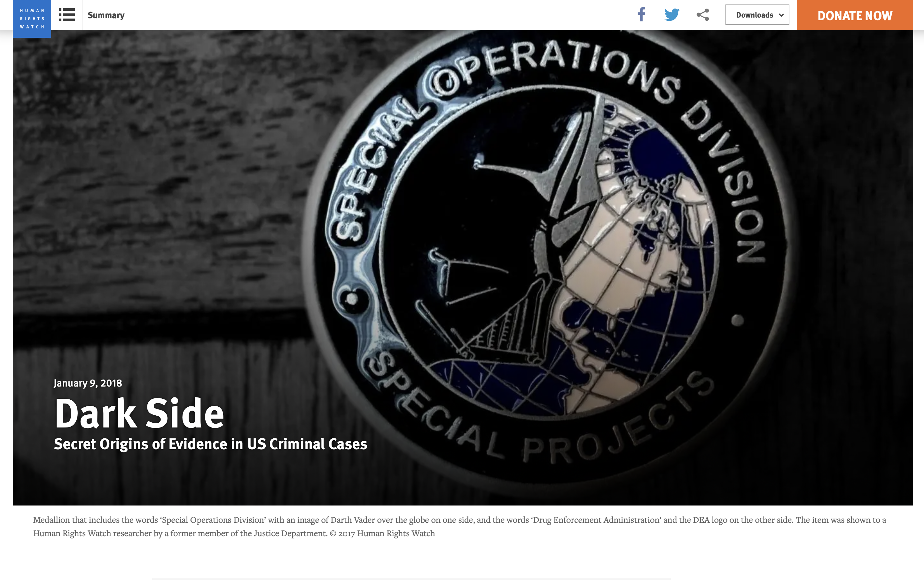Click the 'Dark Side' report title

[x=139, y=413]
